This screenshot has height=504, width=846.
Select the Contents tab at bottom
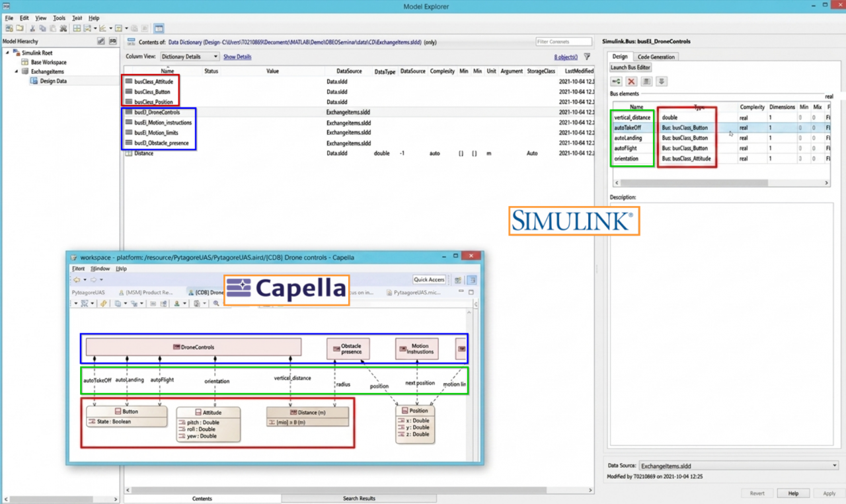(x=202, y=499)
